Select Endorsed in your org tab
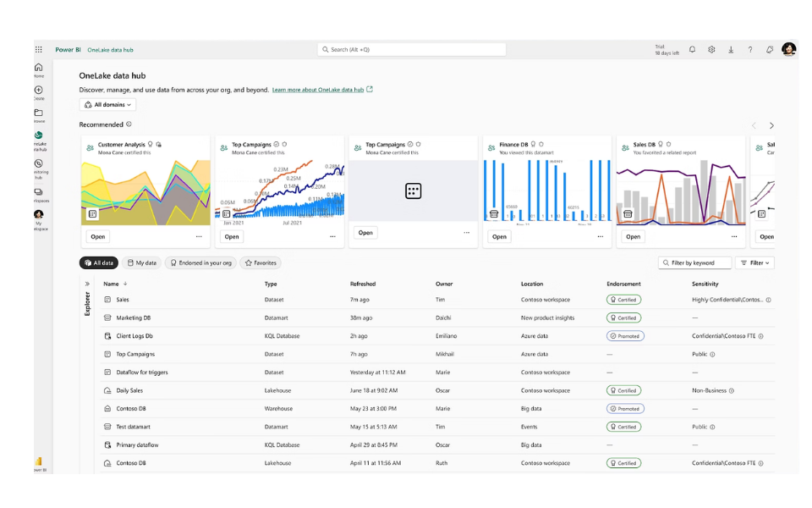The width and height of the screenshot is (812, 508). point(201,262)
